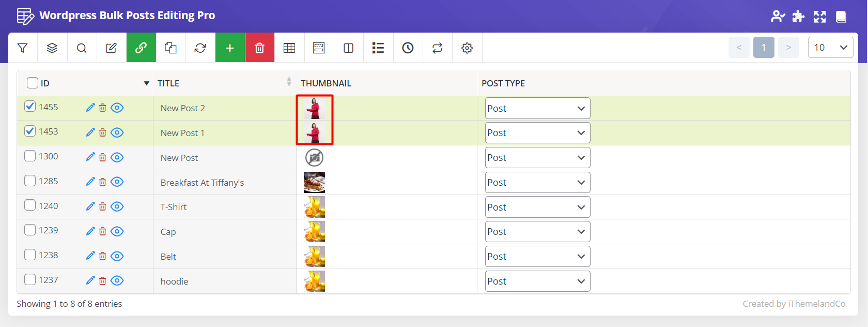The height and width of the screenshot is (327, 868).
Task: Click the green link chain button
Action: click(141, 48)
